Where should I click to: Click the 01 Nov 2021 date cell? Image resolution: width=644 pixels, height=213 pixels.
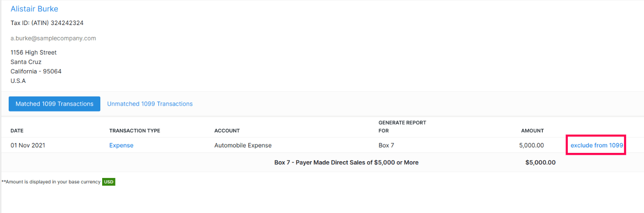pyautogui.click(x=28, y=146)
